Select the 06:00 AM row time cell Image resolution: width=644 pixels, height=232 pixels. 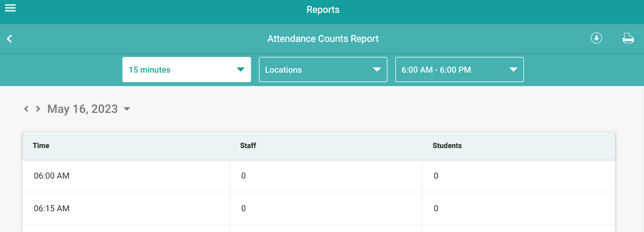tap(126, 176)
